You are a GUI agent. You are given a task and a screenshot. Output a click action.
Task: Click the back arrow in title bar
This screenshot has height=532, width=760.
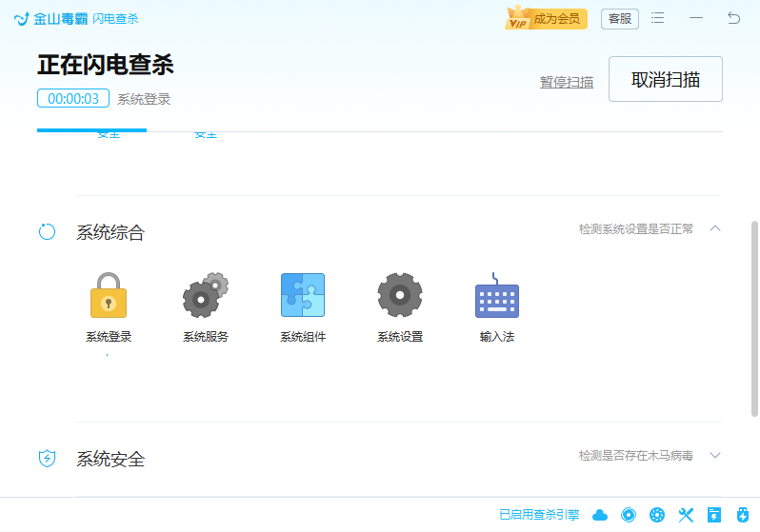733,18
